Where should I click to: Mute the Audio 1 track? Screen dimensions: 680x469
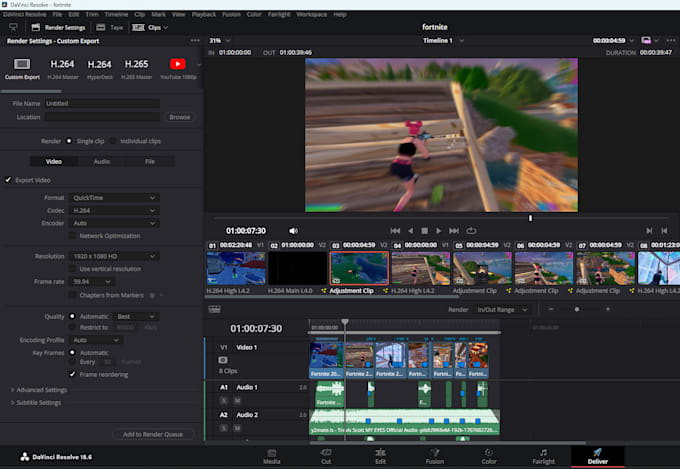(237, 400)
